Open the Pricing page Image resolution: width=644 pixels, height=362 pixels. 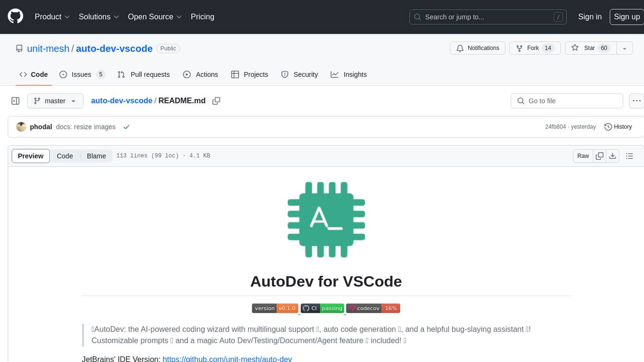[202, 17]
